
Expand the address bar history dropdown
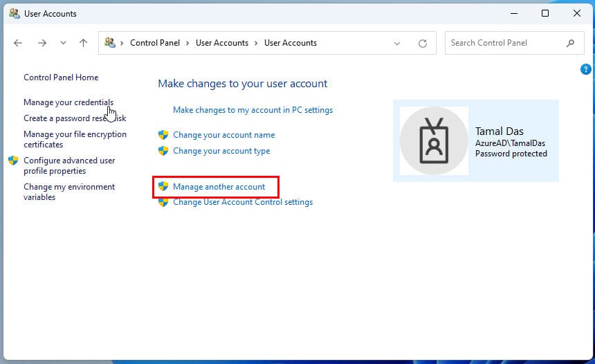coord(397,44)
